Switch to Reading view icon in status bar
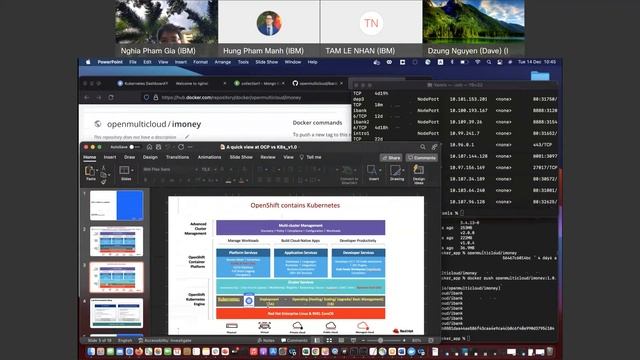The width and height of the screenshot is (640, 360). 341,340
